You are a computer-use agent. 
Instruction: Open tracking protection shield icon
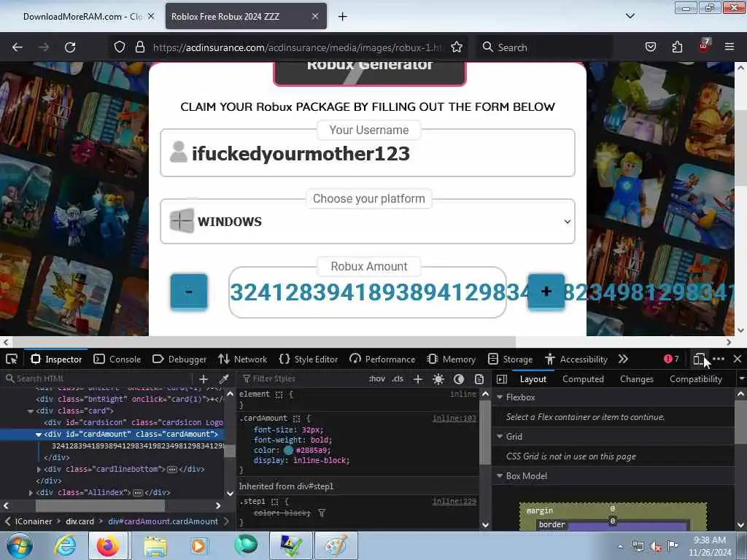(120, 47)
